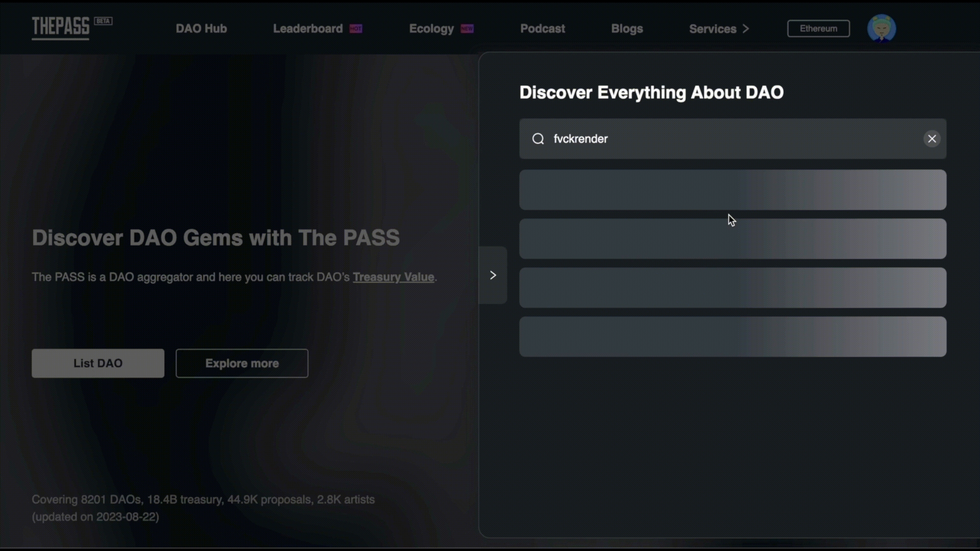Click the HOT badge beside Leaderboard
The height and width of the screenshot is (551, 980).
[x=356, y=28]
